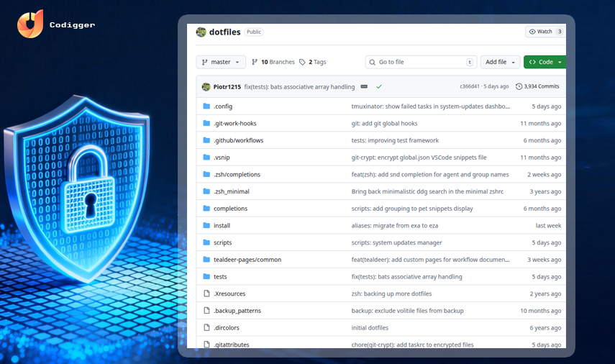Click the .dircolors file icon
This screenshot has width=615, height=364.
tap(206, 327)
